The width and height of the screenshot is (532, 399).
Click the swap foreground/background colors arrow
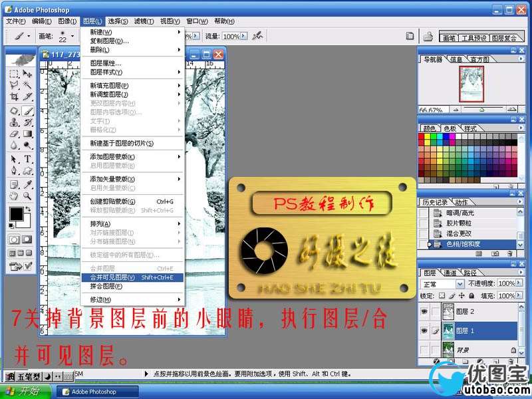[x=28, y=209]
